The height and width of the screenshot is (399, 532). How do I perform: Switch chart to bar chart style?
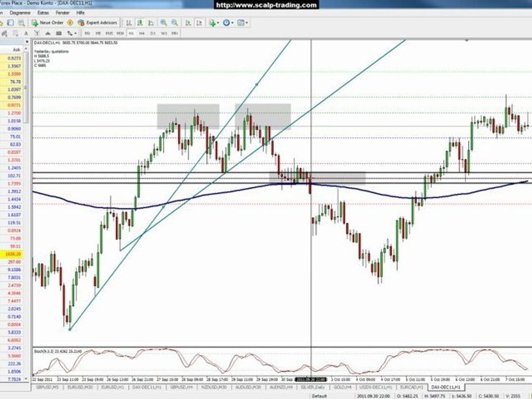coord(129,23)
